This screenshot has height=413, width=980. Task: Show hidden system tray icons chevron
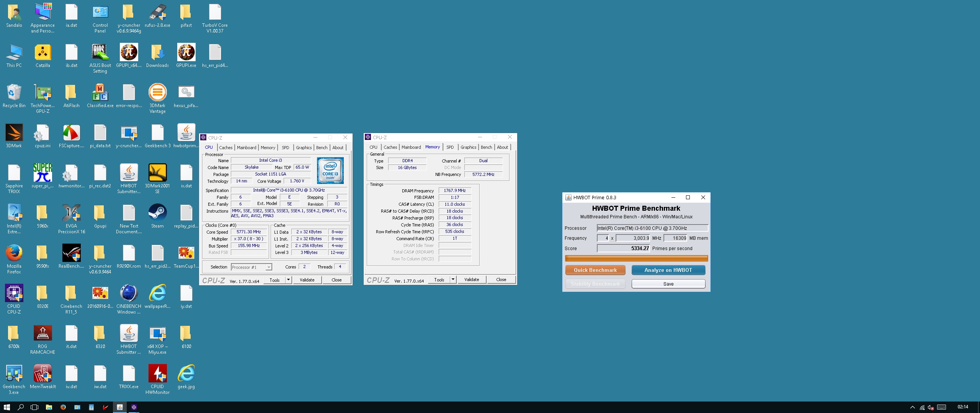(913, 407)
